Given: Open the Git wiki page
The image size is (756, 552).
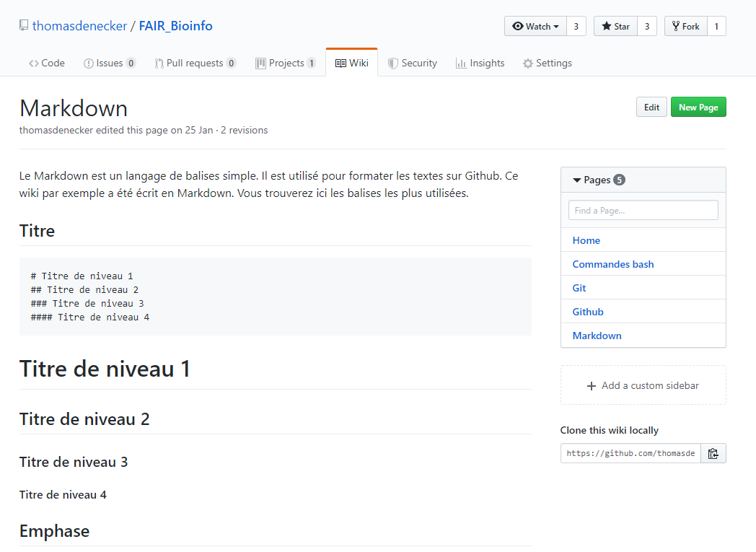Looking at the screenshot, I should point(579,289).
